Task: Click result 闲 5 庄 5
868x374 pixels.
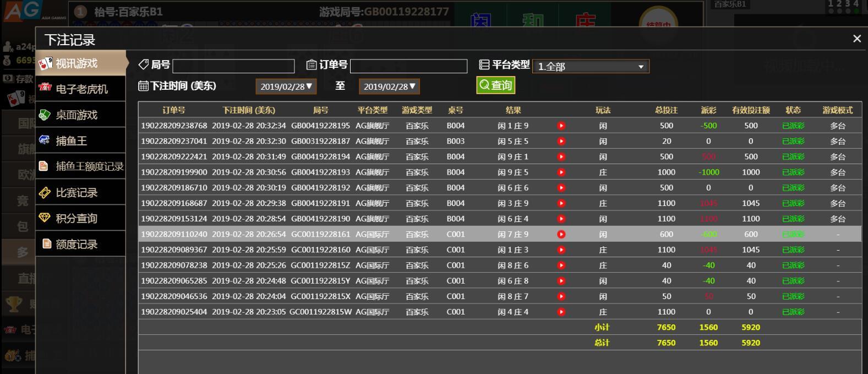Action: pyautogui.click(x=513, y=141)
